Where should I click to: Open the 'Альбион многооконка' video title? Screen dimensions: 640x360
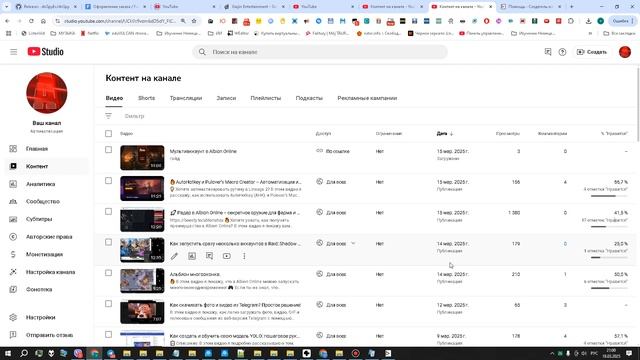[195, 274]
